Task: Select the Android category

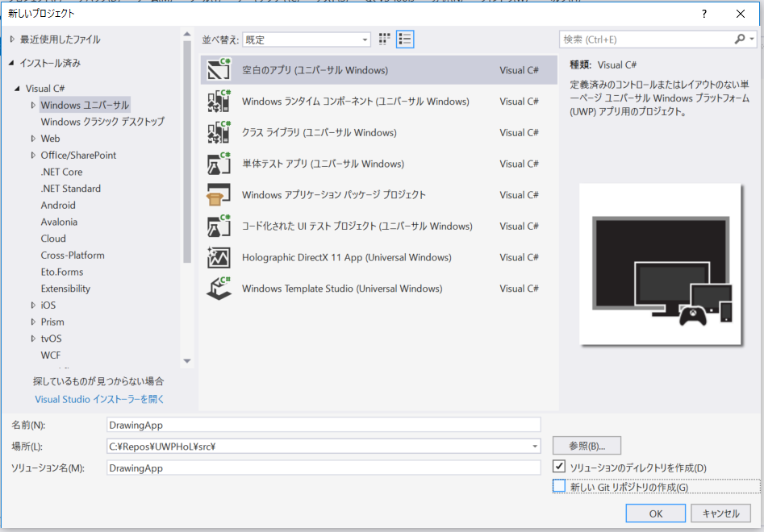Action: point(58,205)
